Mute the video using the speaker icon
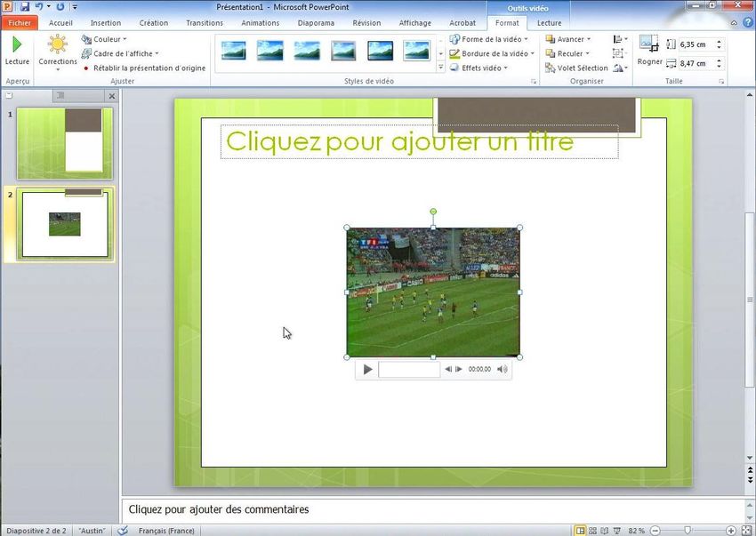Image resolution: width=756 pixels, height=536 pixels. click(503, 369)
